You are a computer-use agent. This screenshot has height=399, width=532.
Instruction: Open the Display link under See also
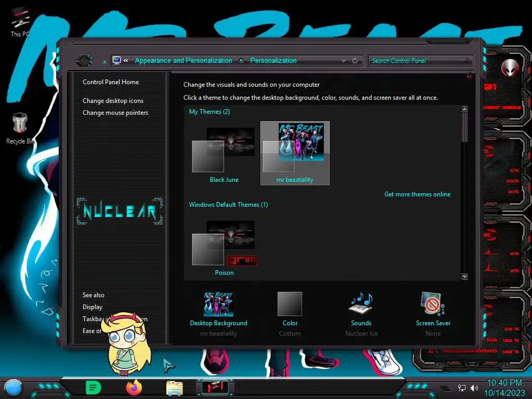[x=92, y=307]
